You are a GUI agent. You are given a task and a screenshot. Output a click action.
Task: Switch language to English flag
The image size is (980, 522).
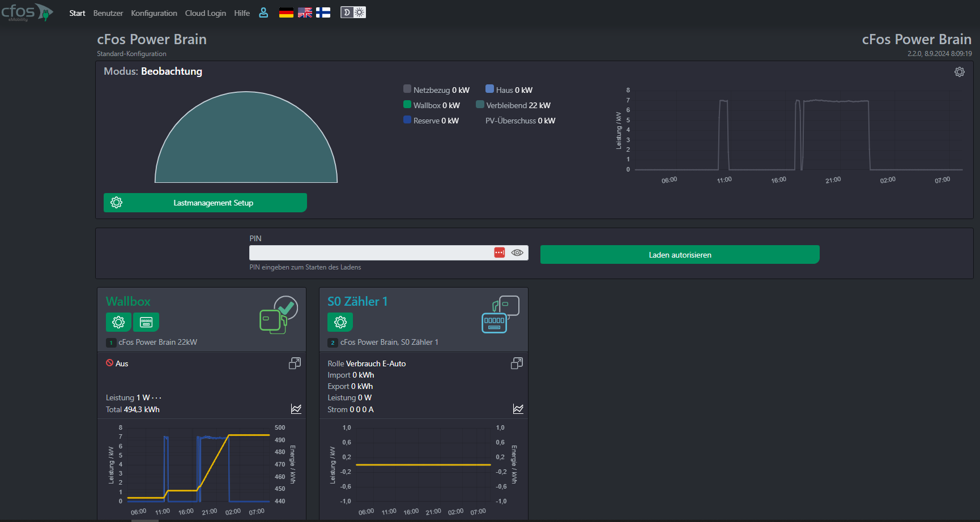click(305, 12)
